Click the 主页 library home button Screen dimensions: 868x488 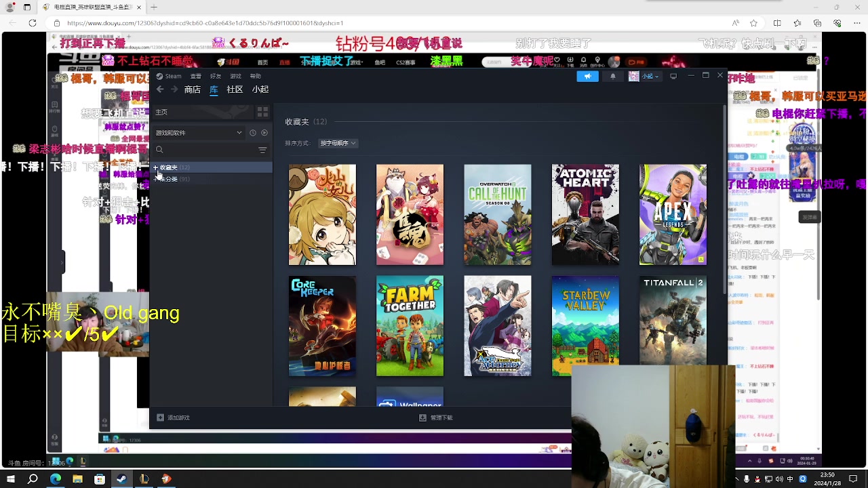(202, 112)
